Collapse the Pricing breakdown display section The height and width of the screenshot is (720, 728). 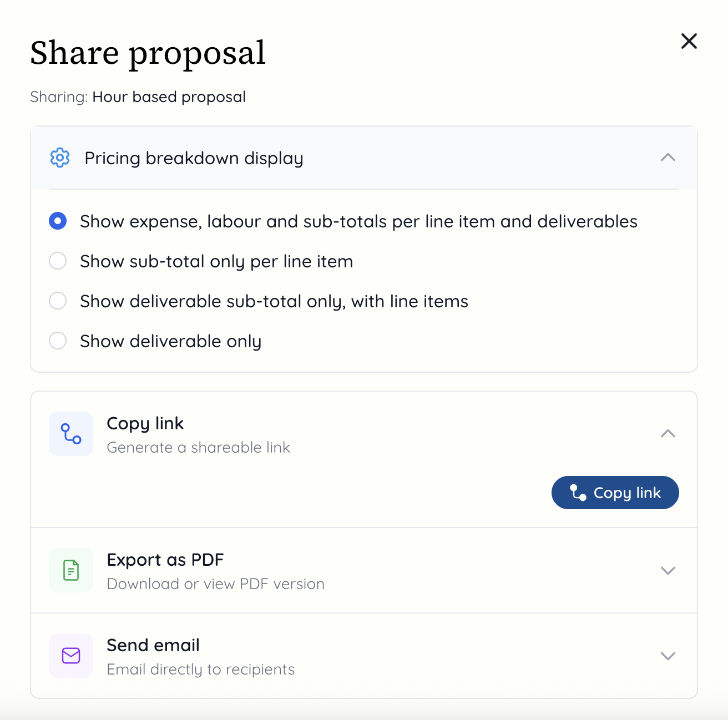pos(668,158)
